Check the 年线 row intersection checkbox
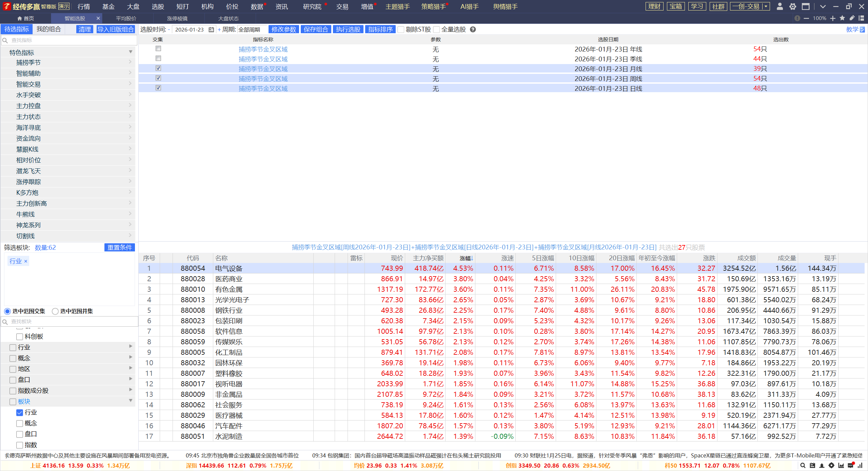The image size is (868, 471). click(x=158, y=49)
